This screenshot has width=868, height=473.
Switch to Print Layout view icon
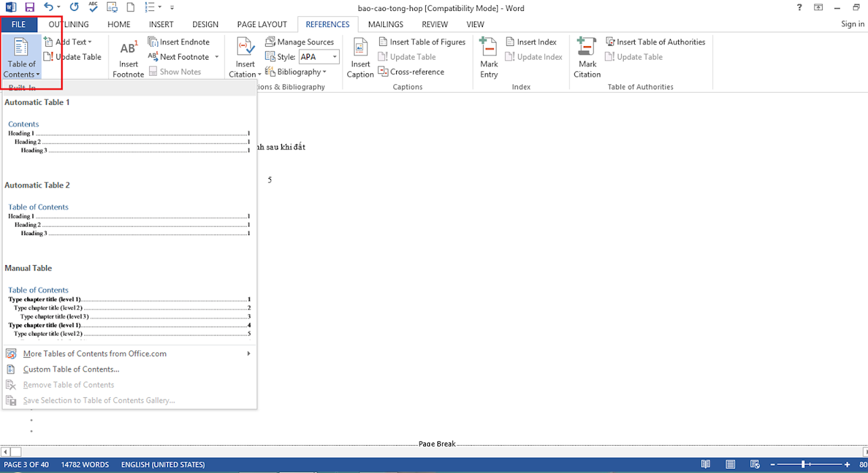click(730, 465)
